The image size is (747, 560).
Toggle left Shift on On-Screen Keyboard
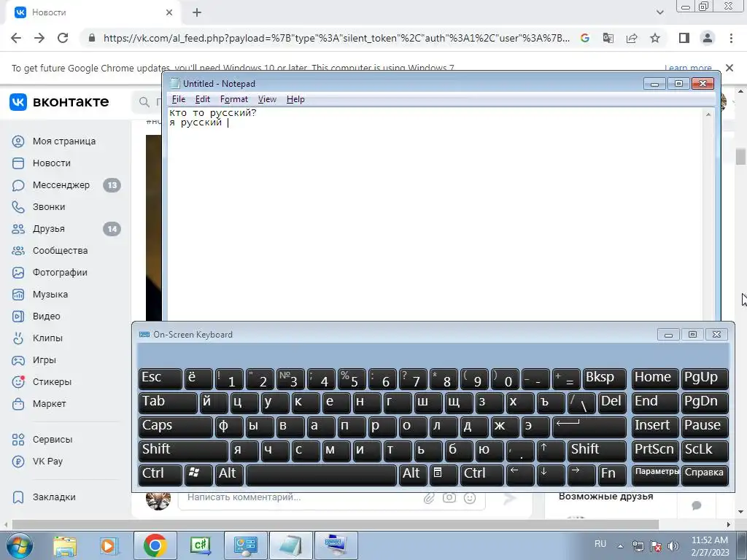183,451
